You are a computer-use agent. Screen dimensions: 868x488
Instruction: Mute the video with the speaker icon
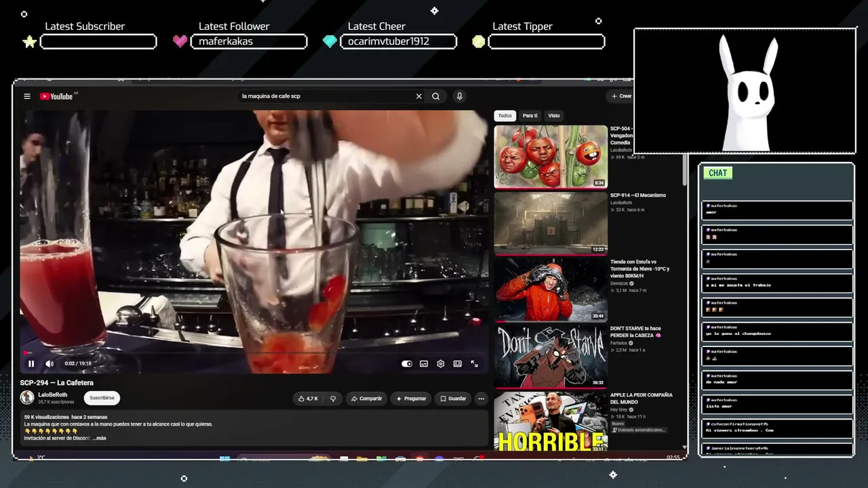[x=50, y=364]
